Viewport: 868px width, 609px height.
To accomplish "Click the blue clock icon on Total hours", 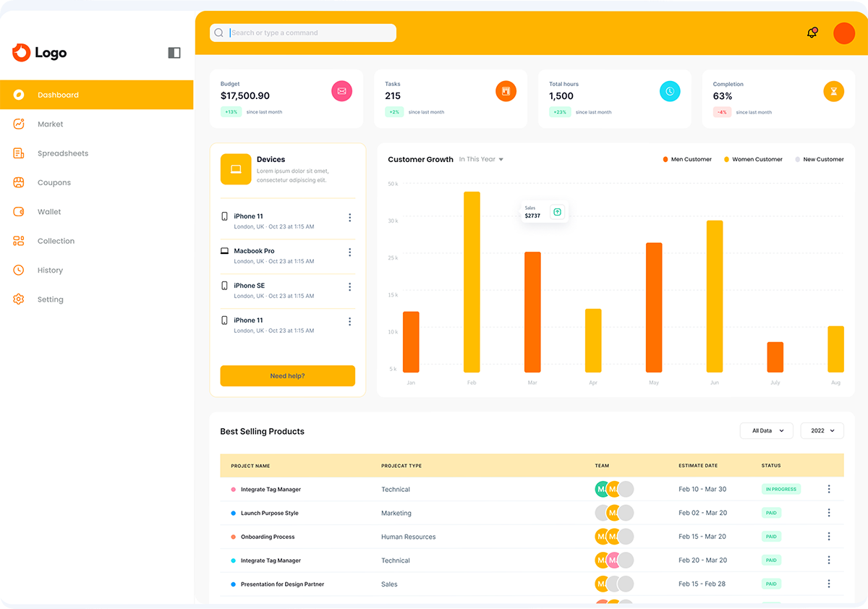I will [670, 91].
